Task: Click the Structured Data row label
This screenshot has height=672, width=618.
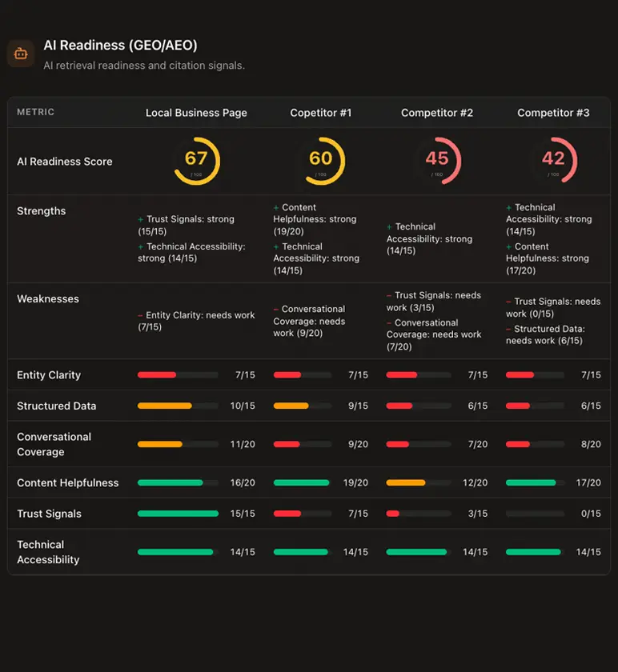Action: pos(57,406)
